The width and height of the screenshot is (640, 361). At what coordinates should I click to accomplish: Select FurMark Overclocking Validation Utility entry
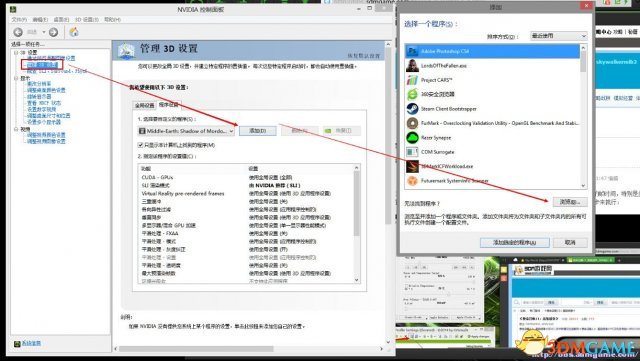492,123
